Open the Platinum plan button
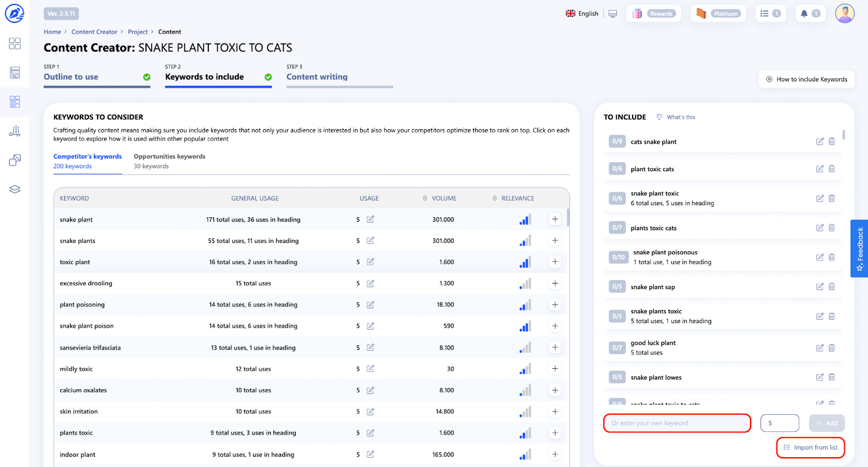Screen dimensions: 868x467 (718, 14)
